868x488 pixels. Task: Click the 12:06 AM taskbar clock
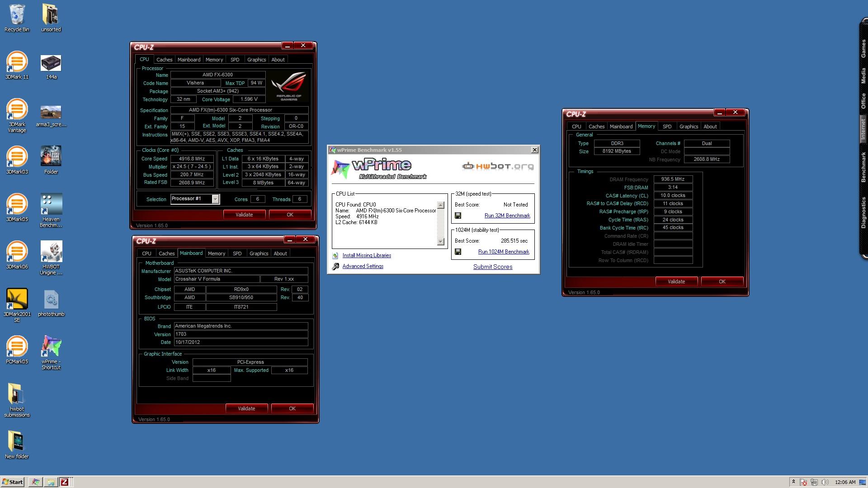pyautogui.click(x=845, y=482)
